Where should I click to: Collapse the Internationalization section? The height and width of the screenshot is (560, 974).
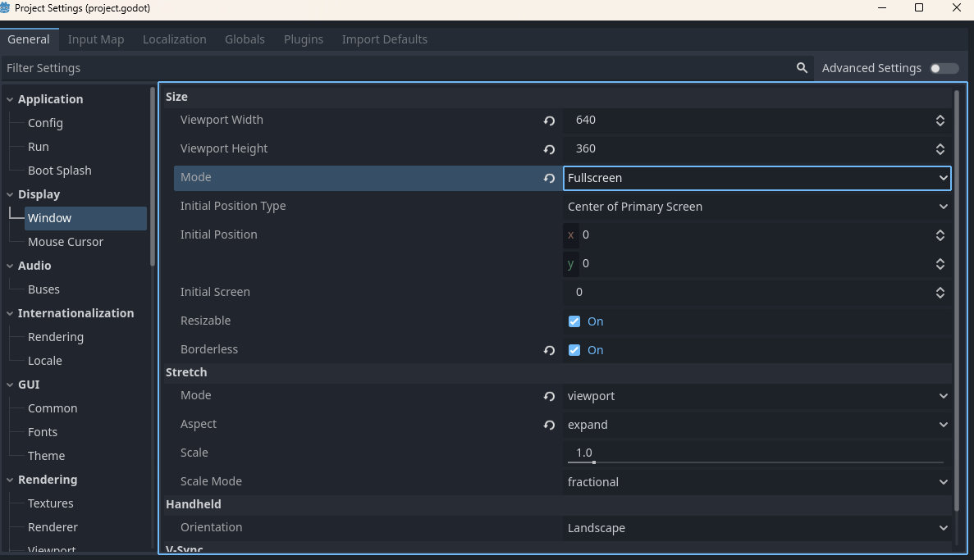10,313
